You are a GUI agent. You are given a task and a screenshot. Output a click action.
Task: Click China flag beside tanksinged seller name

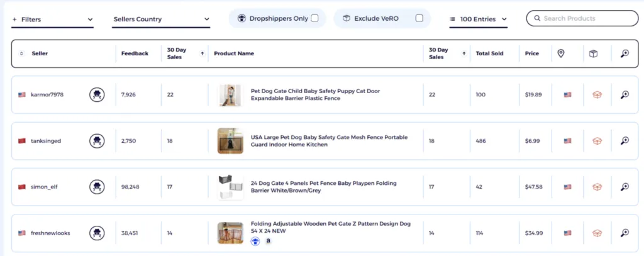(x=22, y=141)
